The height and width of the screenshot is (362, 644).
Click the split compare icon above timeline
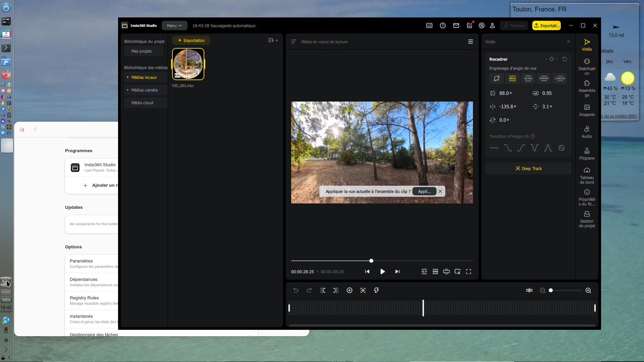pos(529,290)
